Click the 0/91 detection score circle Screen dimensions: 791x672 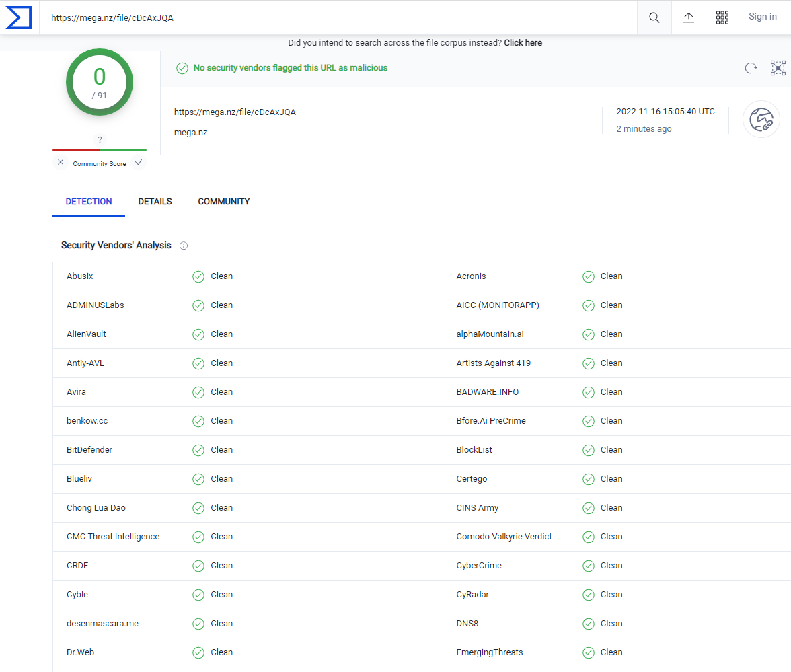100,82
